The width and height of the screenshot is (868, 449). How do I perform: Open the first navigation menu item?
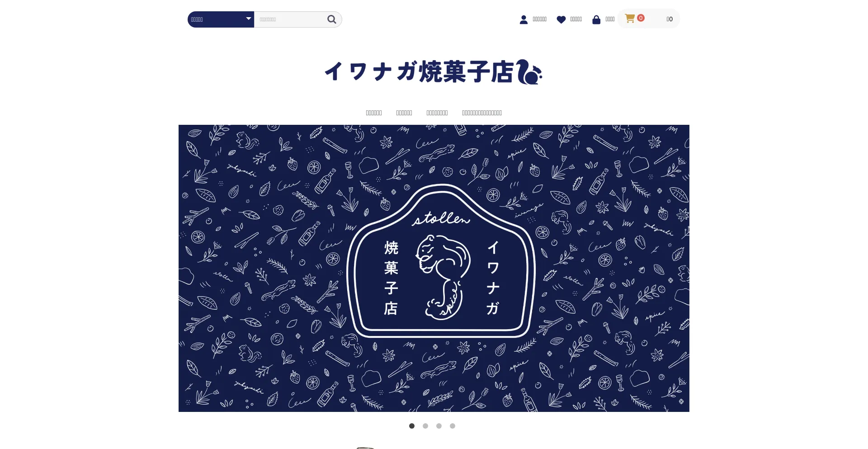(374, 113)
